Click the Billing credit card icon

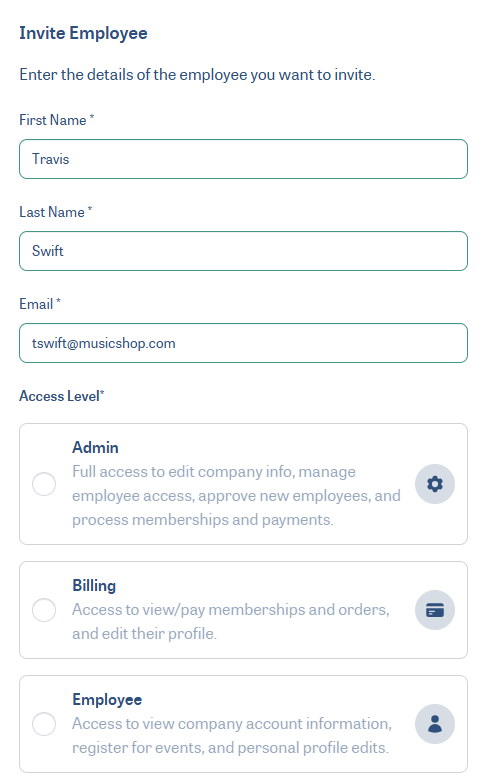[435, 610]
